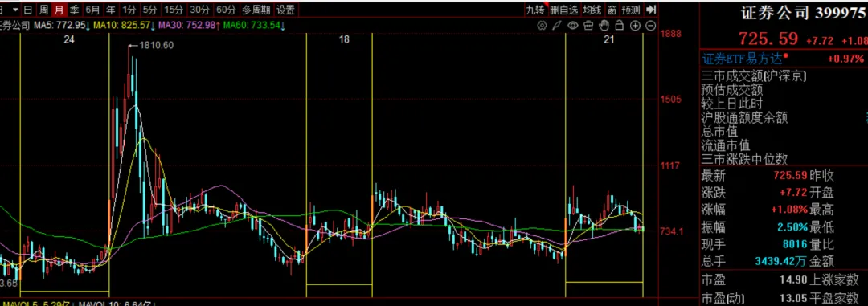Click the interval label 21 on the chart
The image size is (868, 306).
609,39
